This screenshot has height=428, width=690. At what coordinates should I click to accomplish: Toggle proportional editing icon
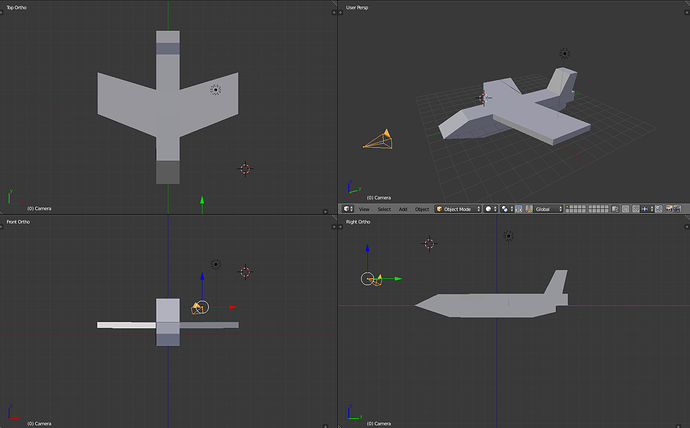625,209
